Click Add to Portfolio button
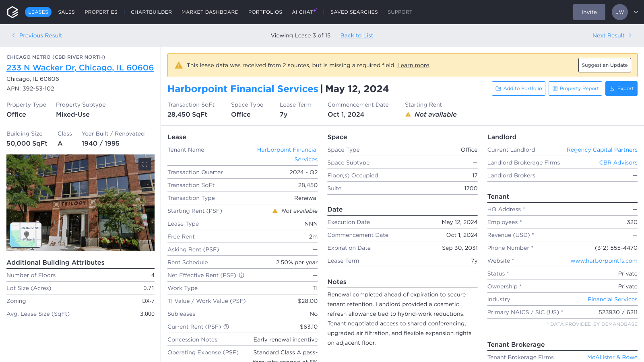This screenshot has height=362, width=644. (x=518, y=88)
